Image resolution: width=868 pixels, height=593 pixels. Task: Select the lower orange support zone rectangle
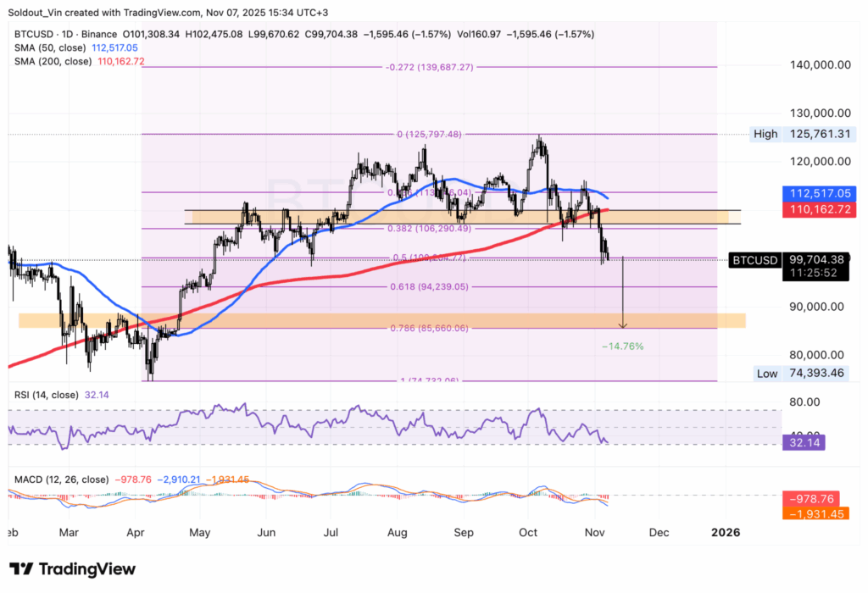pyautogui.click(x=381, y=320)
